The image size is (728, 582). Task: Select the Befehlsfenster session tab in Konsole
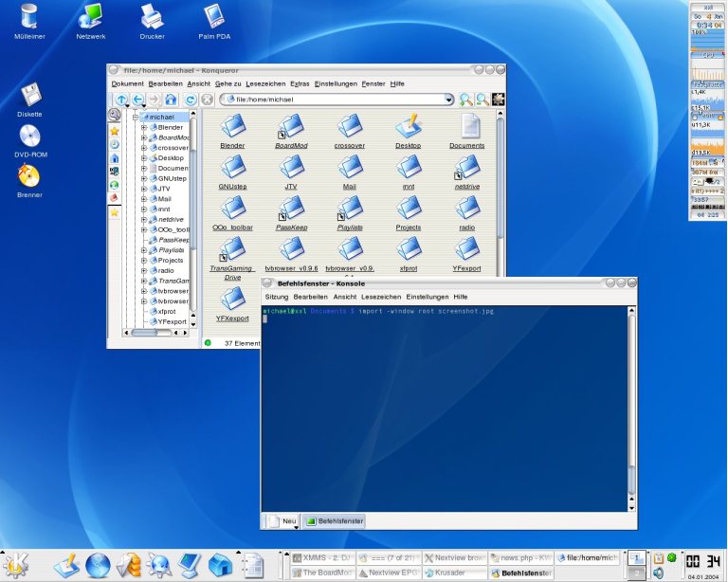tap(334, 521)
